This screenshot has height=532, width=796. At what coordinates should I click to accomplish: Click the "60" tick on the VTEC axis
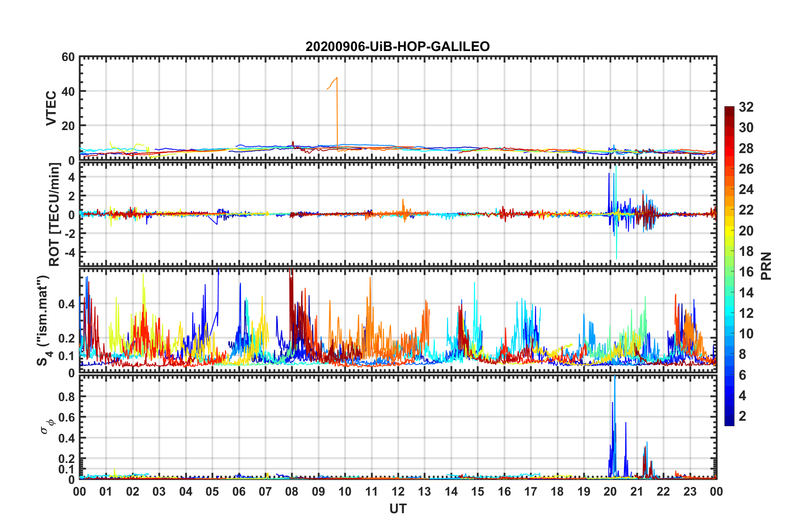(x=68, y=57)
